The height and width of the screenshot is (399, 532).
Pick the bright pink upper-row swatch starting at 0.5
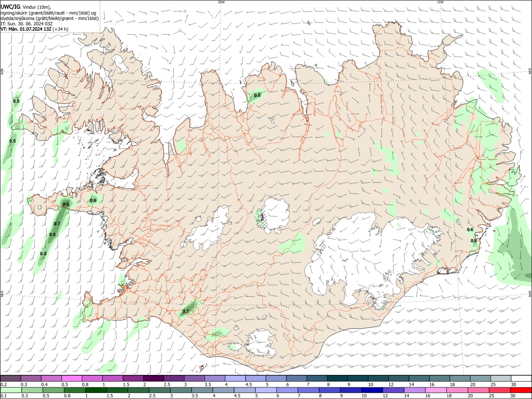pos(71,378)
